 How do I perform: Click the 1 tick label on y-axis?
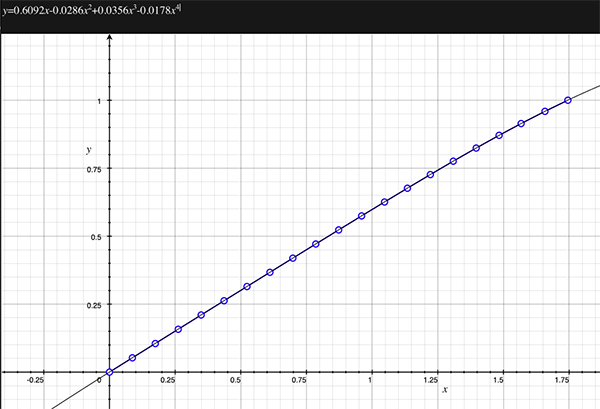pos(98,101)
